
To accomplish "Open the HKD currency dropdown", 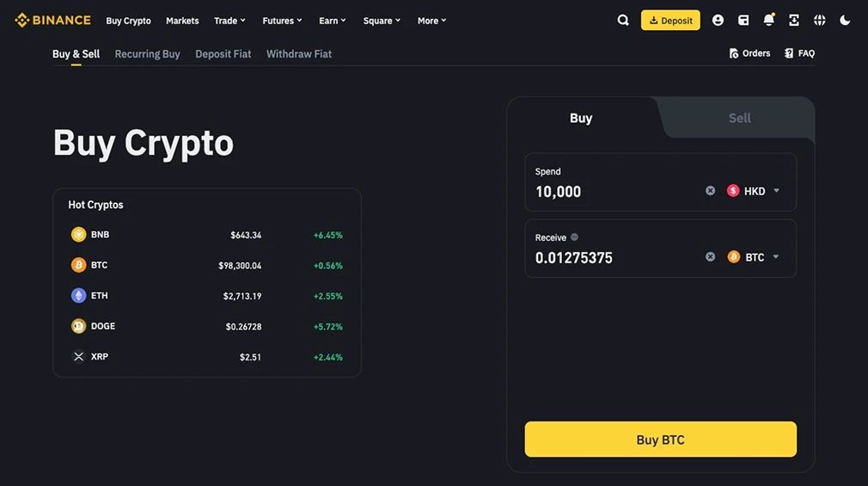I will [754, 191].
